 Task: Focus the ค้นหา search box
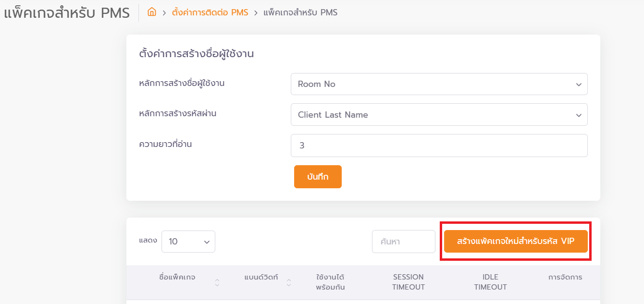coord(403,242)
